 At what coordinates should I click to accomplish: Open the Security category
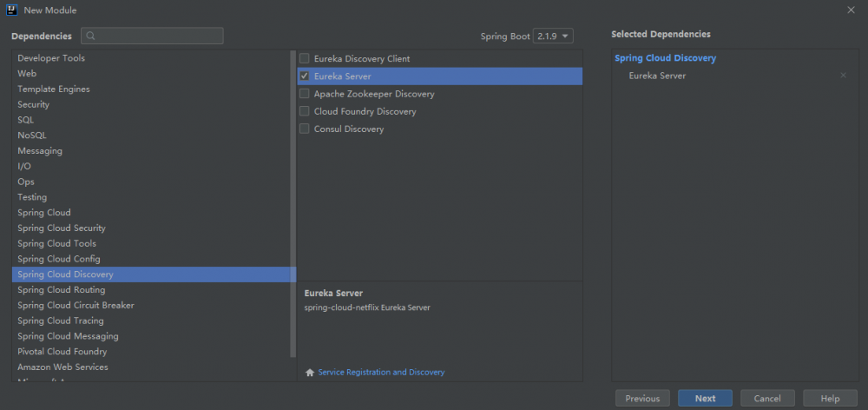click(x=33, y=104)
